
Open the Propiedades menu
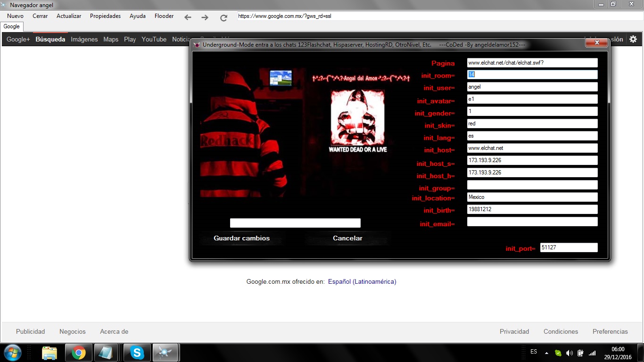(x=105, y=16)
